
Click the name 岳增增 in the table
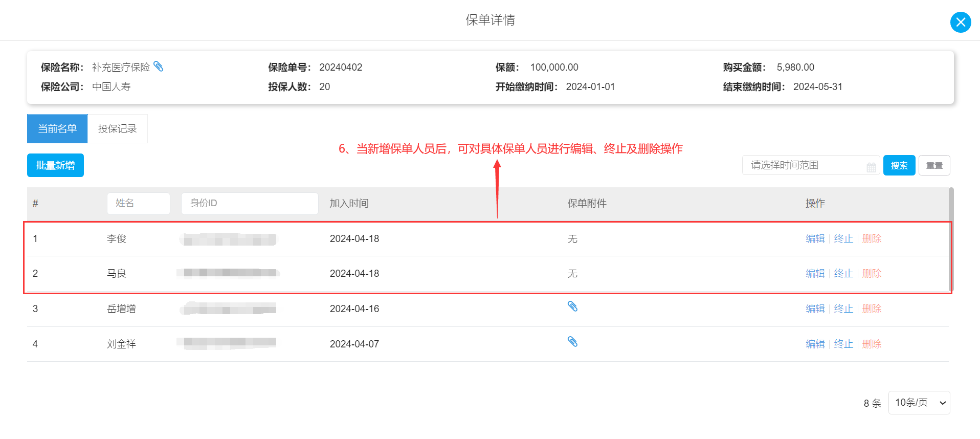[x=121, y=309]
